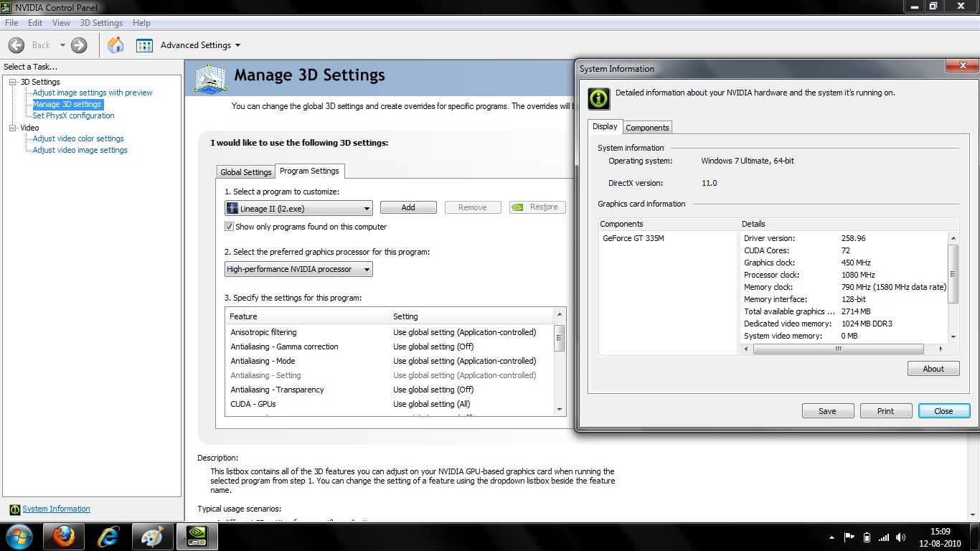Screen dimensions: 980x551
Task: Select the 'Antialiasing - Mode' feature row
Action: 390,361
